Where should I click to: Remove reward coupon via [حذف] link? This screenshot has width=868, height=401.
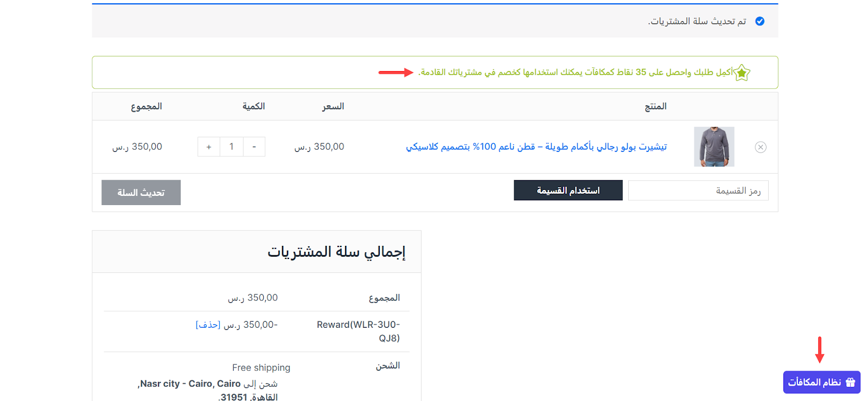[x=208, y=324]
